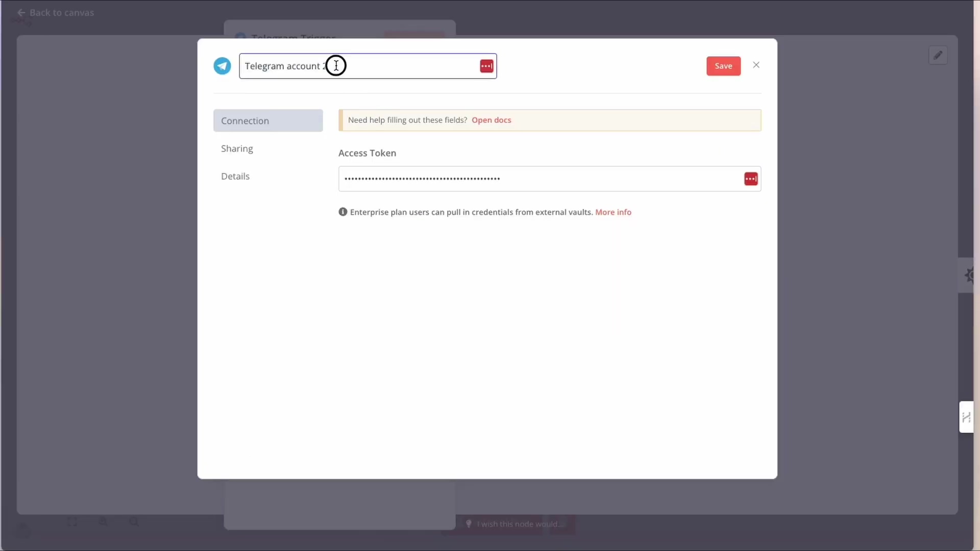Click the back arrow next to Back to canvas
This screenshot has width=980, height=551.
click(x=21, y=13)
